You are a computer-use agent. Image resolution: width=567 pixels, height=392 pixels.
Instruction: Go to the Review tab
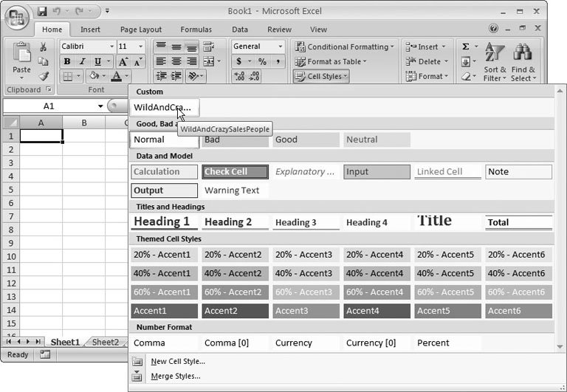click(x=279, y=30)
